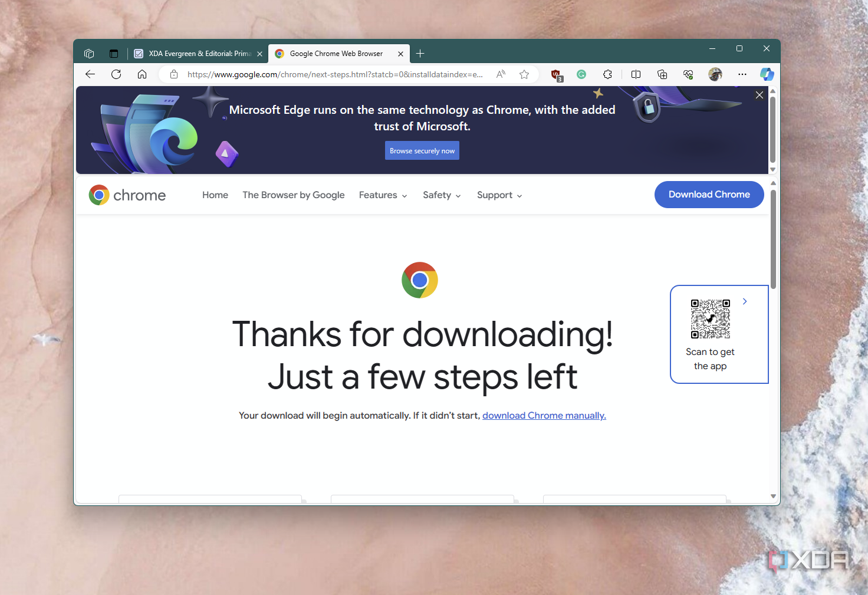This screenshot has width=868, height=595.
Task: Close the Google Chrome Web Browser tab
Action: (x=400, y=54)
